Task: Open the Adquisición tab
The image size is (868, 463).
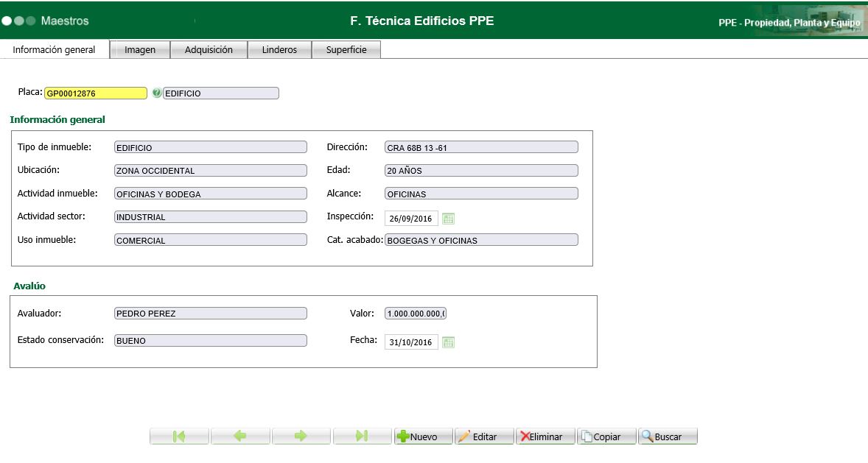Action: 209,50
